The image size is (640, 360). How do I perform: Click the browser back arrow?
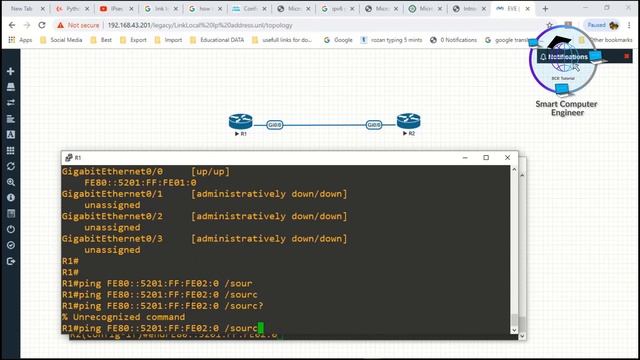(12, 25)
